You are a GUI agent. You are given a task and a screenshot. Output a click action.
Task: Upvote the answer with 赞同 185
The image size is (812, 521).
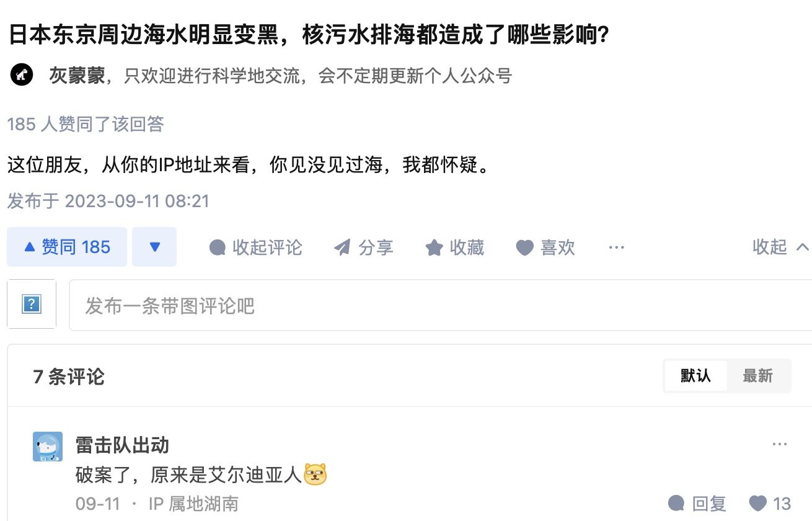tap(67, 247)
